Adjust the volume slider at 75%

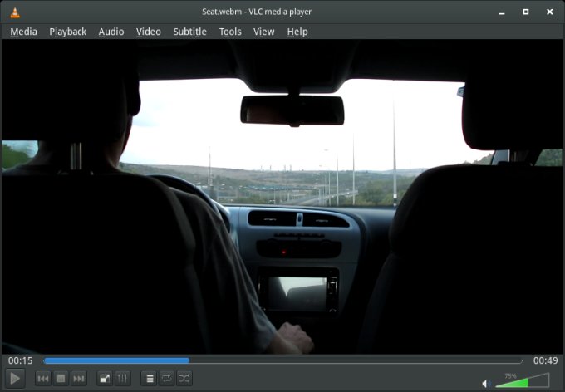click(x=523, y=381)
